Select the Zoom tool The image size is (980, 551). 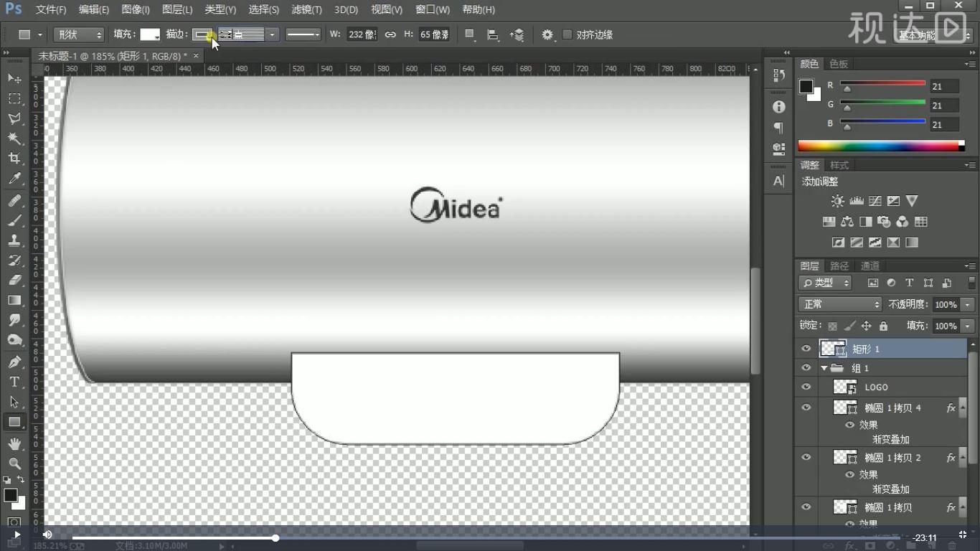point(14,464)
